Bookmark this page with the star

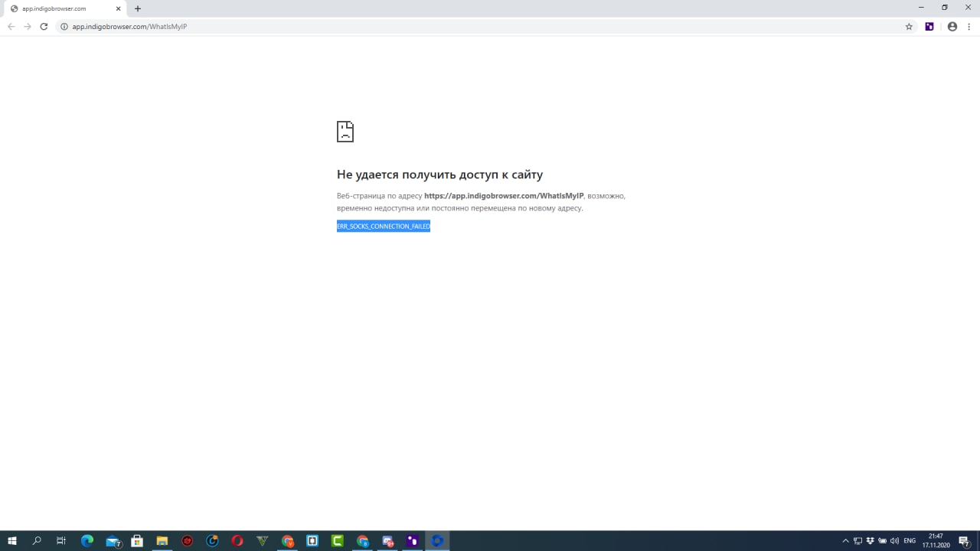tap(909, 26)
